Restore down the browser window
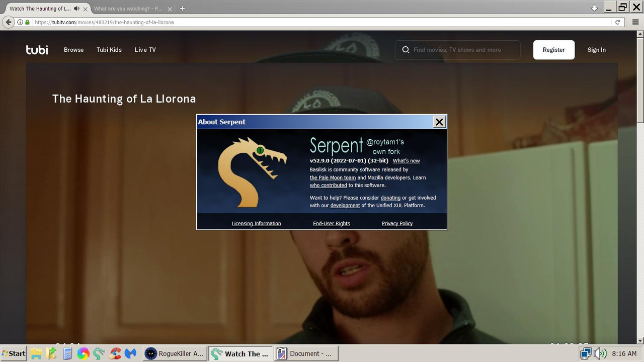The image size is (644, 362). click(623, 8)
